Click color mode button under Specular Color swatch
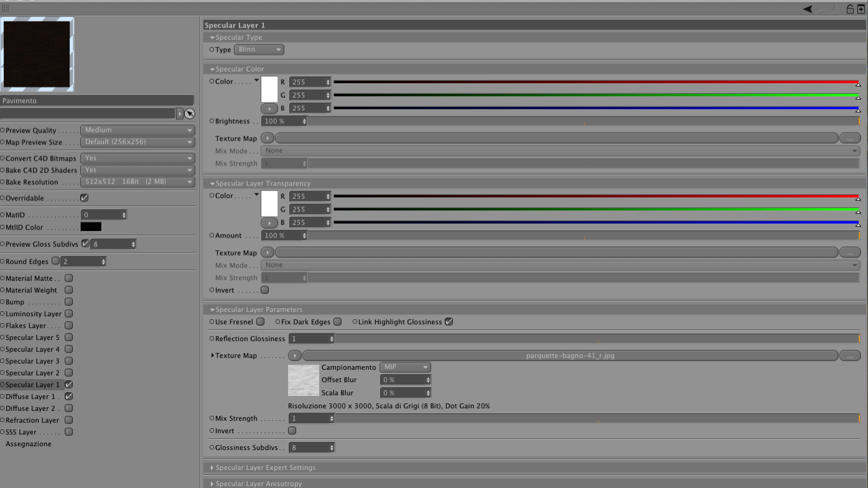This screenshot has width=868, height=488. (269, 109)
